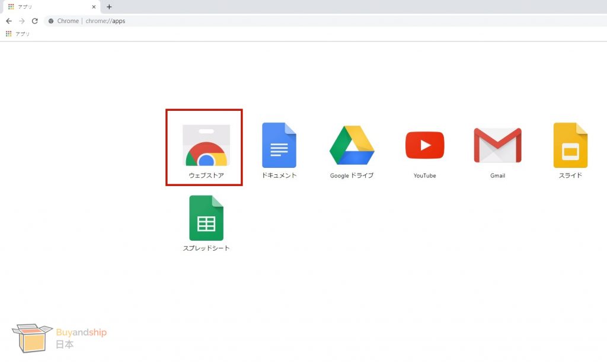Click the Chrome site info icon in address bar
The image size is (607, 364).
tap(51, 21)
